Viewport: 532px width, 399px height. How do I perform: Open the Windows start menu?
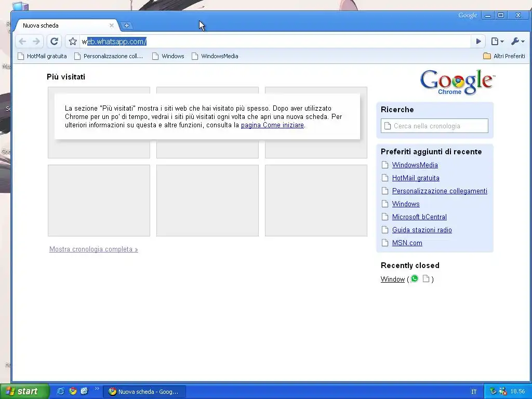click(24, 391)
